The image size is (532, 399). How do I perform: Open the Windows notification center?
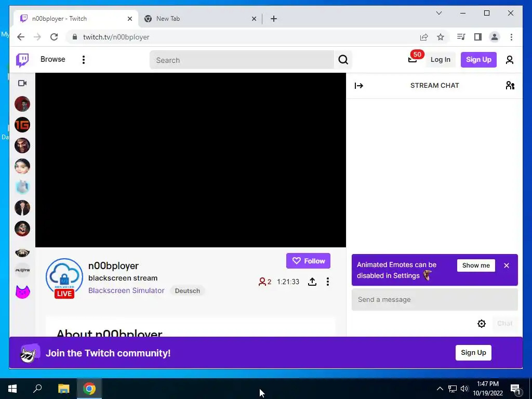(x=515, y=389)
